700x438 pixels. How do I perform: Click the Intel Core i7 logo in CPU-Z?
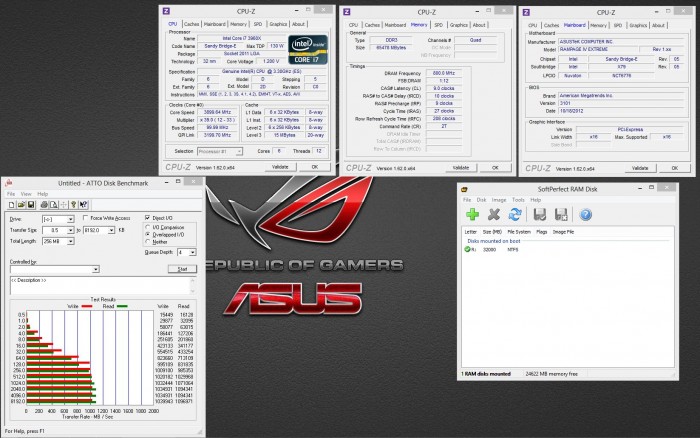click(x=308, y=49)
